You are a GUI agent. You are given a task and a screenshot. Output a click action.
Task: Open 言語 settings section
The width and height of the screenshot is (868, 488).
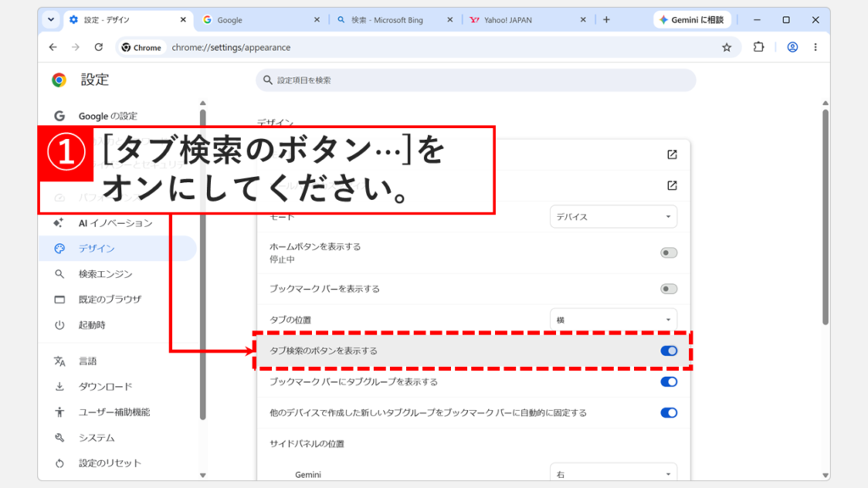[x=87, y=361]
